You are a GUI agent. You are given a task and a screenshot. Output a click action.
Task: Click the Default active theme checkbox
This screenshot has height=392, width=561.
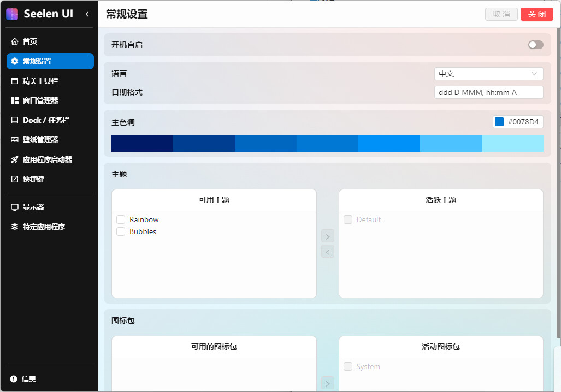[348, 219]
